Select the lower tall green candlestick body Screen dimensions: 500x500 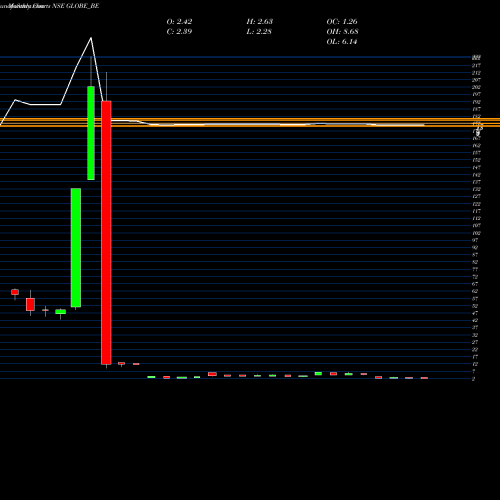76,248
